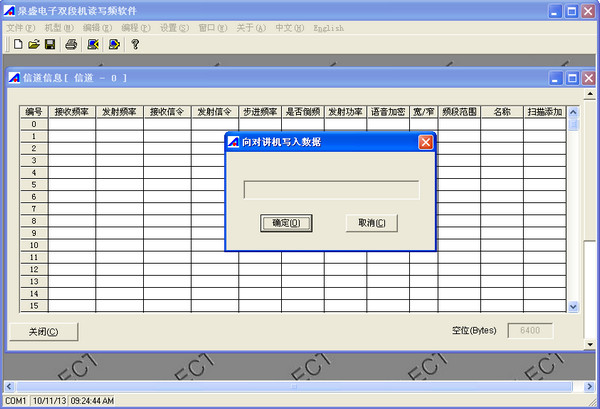Maximize the 信道信息 channel window
This screenshot has width=600, height=409.
(x=572, y=78)
